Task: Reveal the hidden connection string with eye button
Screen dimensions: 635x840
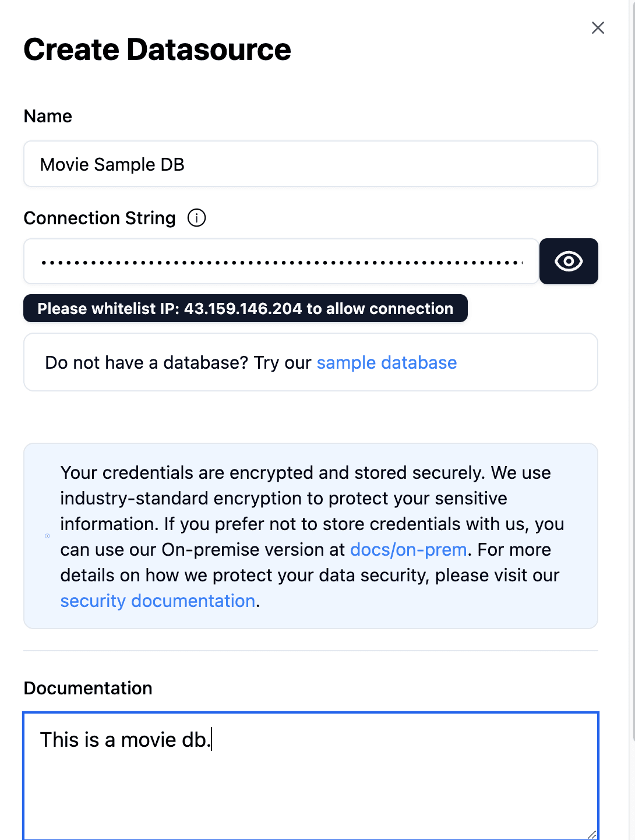Action: pos(569,262)
